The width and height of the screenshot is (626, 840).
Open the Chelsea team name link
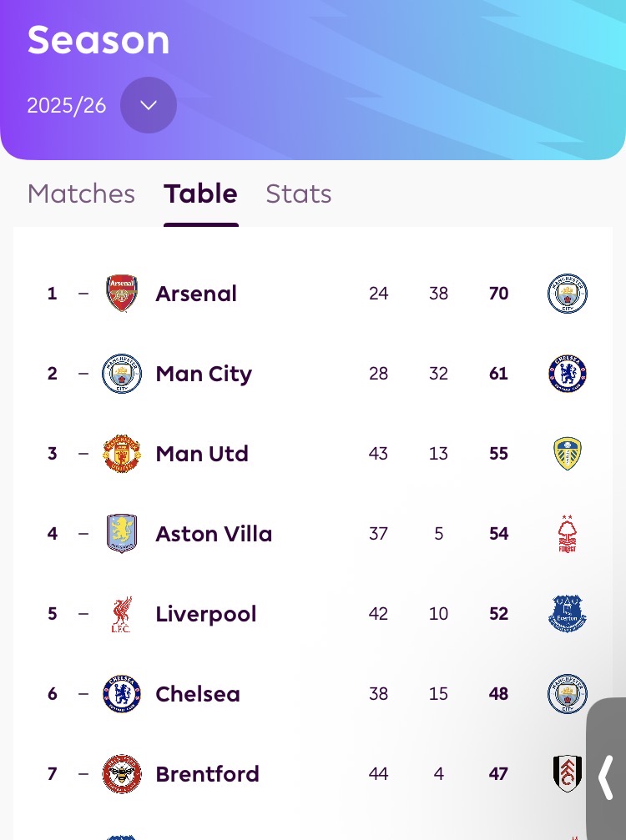point(198,694)
